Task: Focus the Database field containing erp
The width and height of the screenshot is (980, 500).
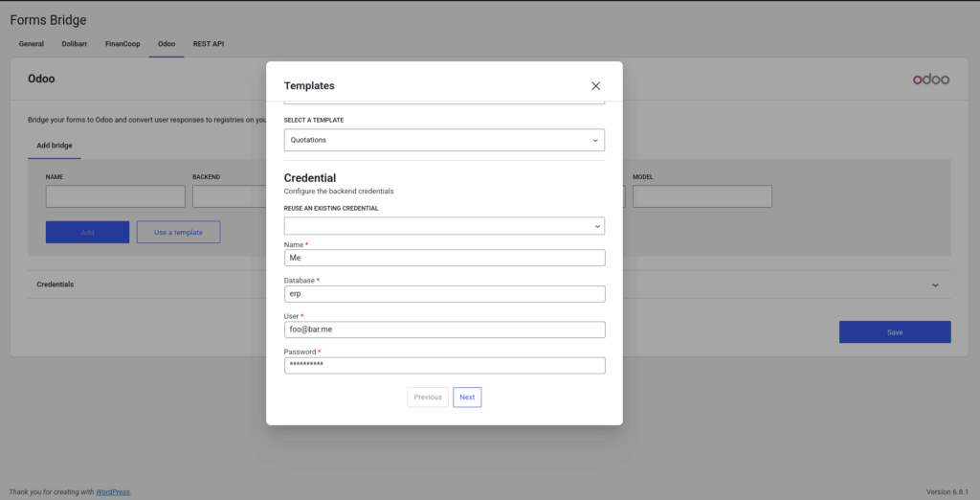Action: tap(444, 294)
